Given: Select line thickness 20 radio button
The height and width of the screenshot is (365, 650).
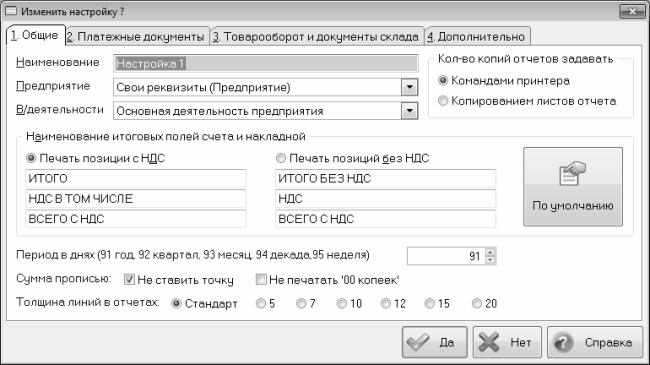Looking at the screenshot, I should pyautogui.click(x=477, y=304).
